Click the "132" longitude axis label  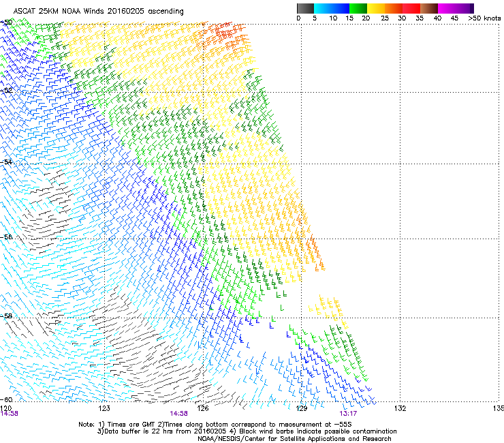click(x=400, y=408)
